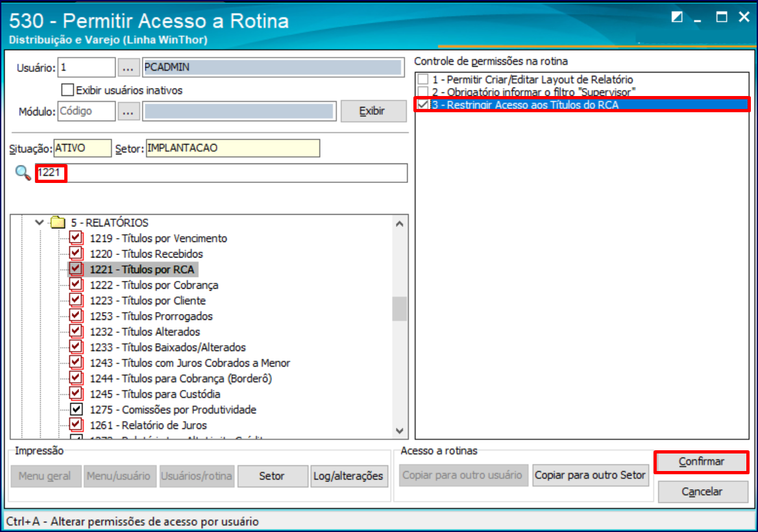
Task: Toggle checkbox for 1219 Títulos por Vencimento
Action: point(76,237)
